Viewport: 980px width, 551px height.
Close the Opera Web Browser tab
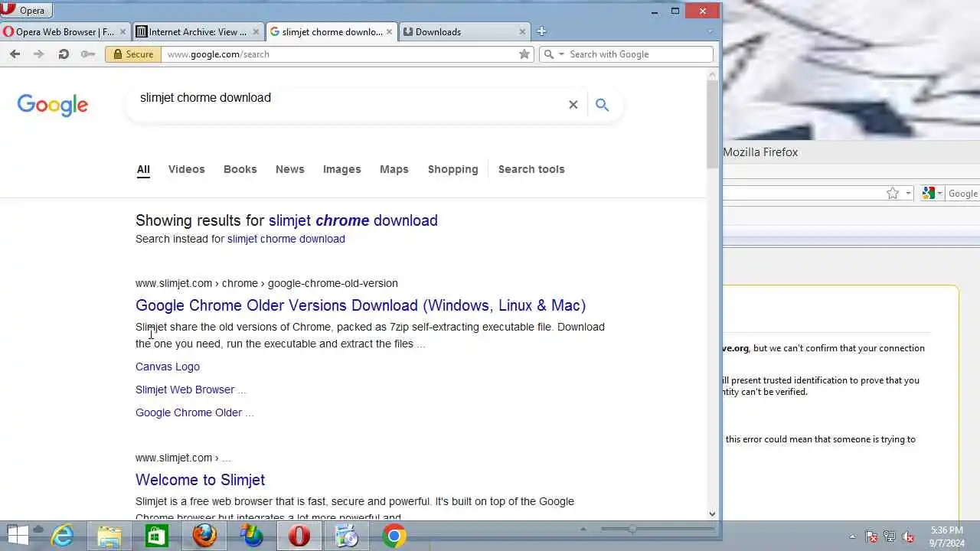click(x=122, y=31)
